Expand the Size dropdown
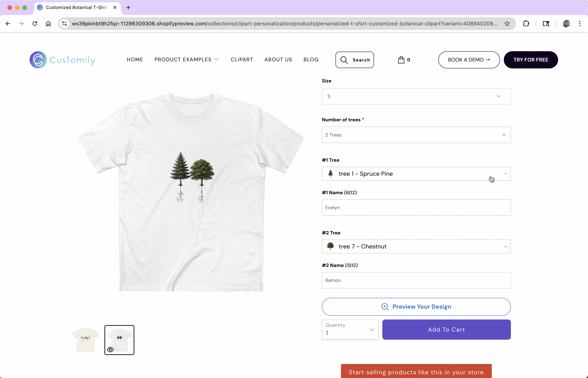The image size is (588, 378). click(416, 96)
